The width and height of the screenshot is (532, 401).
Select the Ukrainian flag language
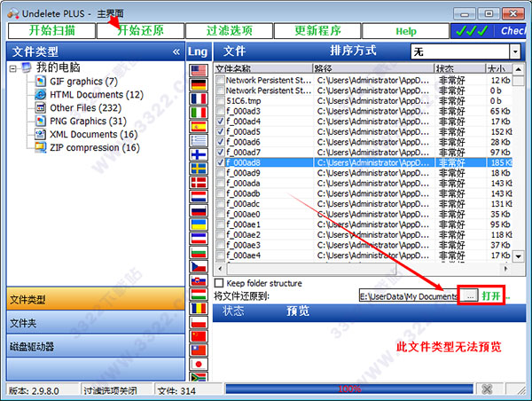(199, 224)
